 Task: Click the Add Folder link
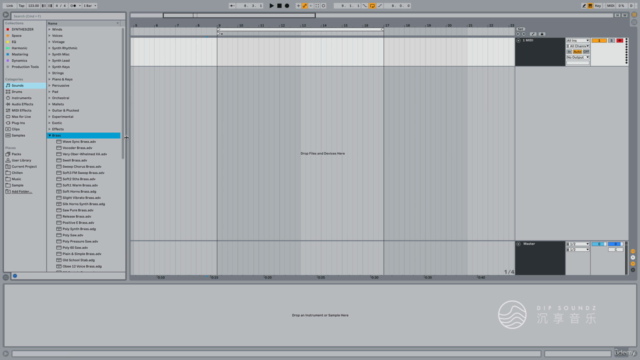click(x=22, y=191)
